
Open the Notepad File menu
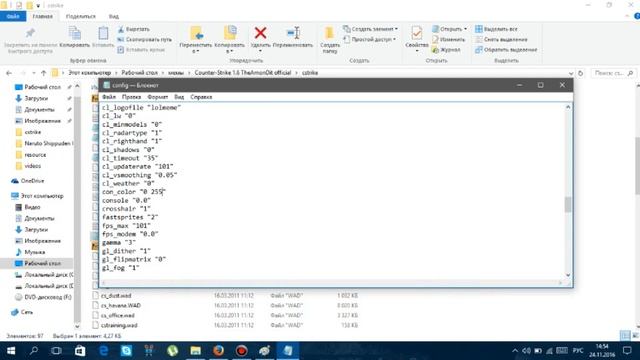pyautogui.click(x=109, y=97)
